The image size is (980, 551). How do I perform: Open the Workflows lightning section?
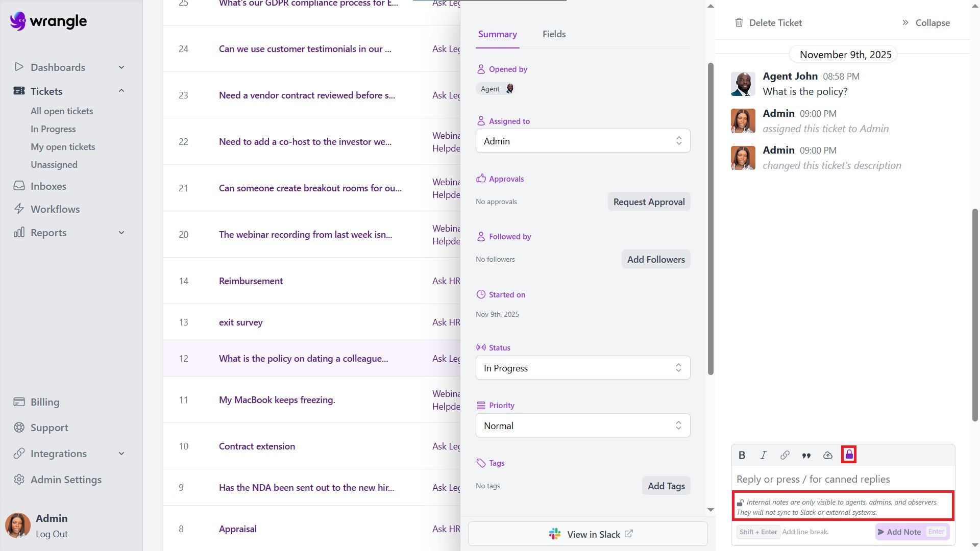click(x=55, y=209)
